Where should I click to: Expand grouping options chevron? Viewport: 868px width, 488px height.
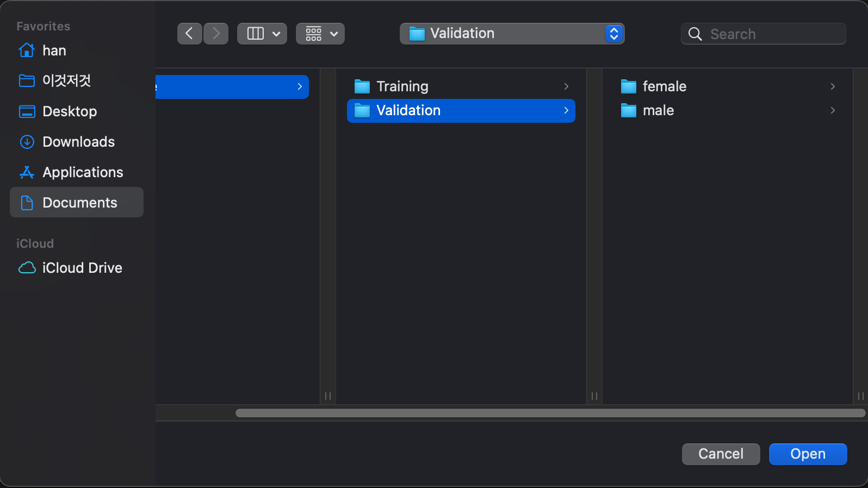tap(334, 34)
